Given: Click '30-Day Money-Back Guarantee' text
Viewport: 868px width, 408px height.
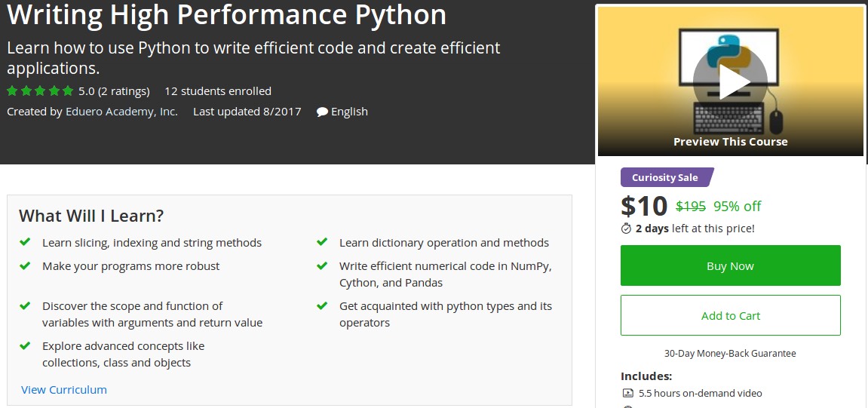Looking at the screenshot, I should (730, 353).
